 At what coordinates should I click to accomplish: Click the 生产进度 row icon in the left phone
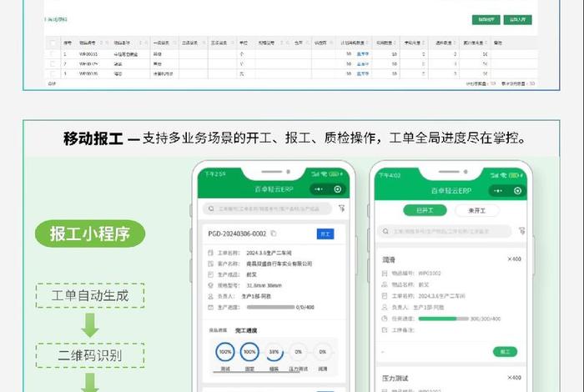pyautogui.click(x=210, y=307)
